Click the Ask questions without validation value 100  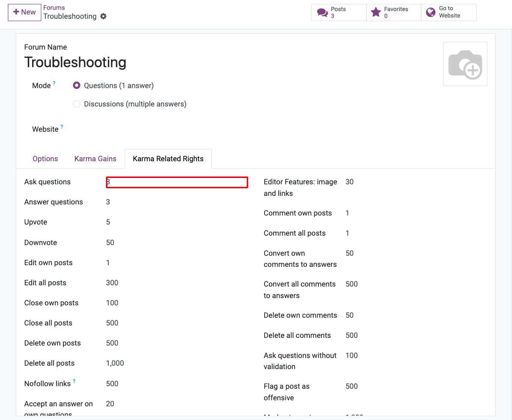point(351,355)
